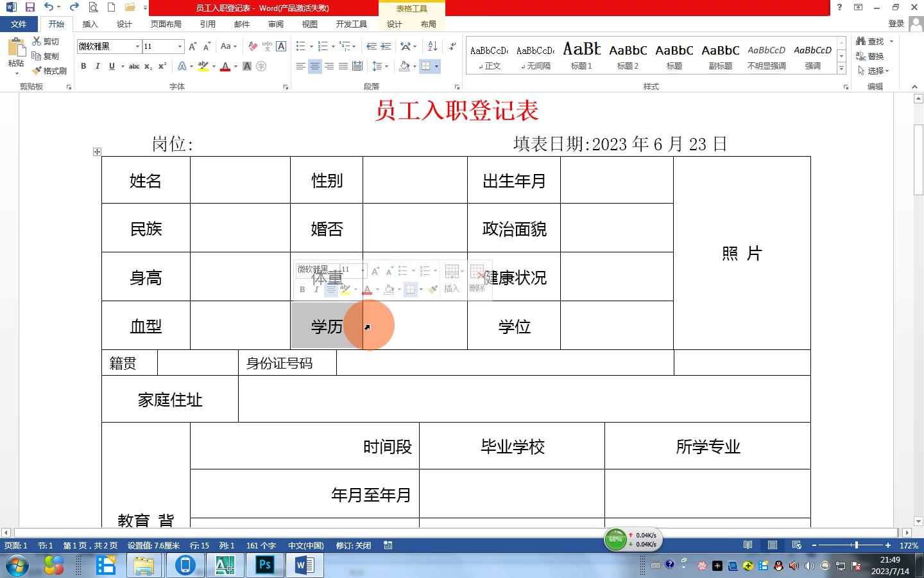This screenshot has height=578, width=924.
Task: Click the Save icon in quick access toolbar
Action: point(30,8)
